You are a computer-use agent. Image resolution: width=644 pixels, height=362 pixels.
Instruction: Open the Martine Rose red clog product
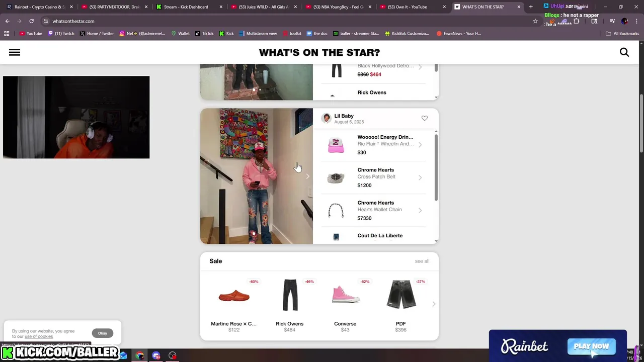234,304
